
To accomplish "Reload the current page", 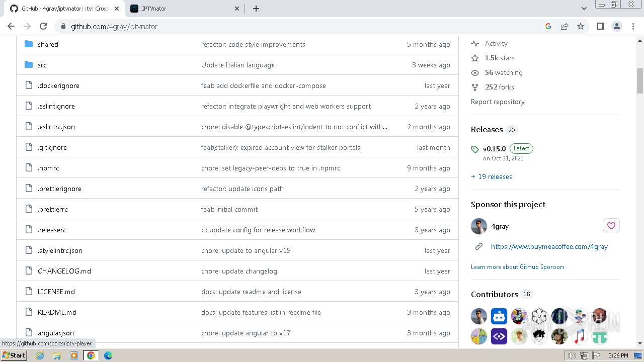I will pyautogui.click(x=43, y=26).
